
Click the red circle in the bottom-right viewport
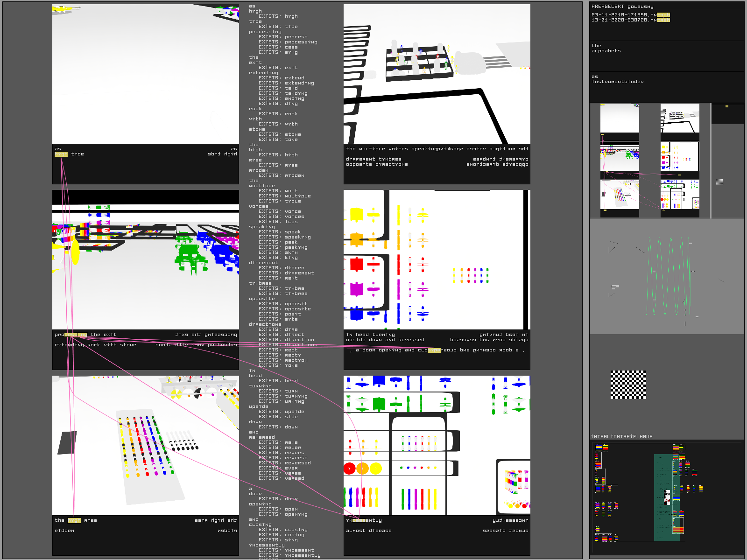(x=349, y=468)
